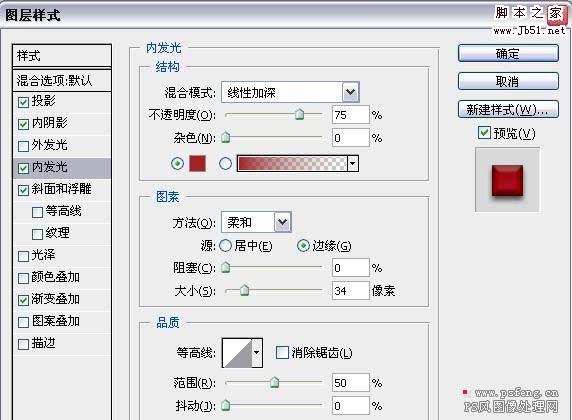Click the 阻塞 choke slider handle
The height and width of the screenshot is (420, 572).
pos(226,267)
